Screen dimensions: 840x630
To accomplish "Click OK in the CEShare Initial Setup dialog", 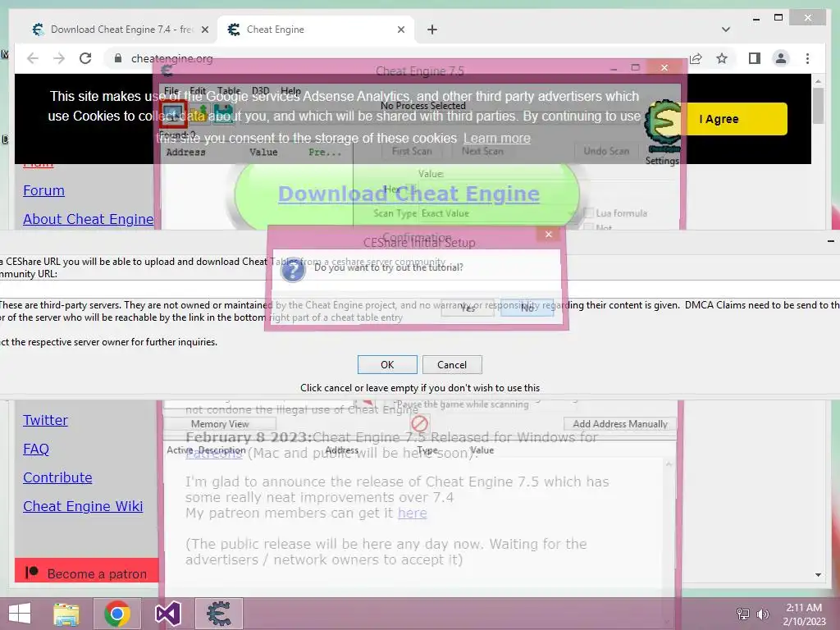I will tap(387, 365).
